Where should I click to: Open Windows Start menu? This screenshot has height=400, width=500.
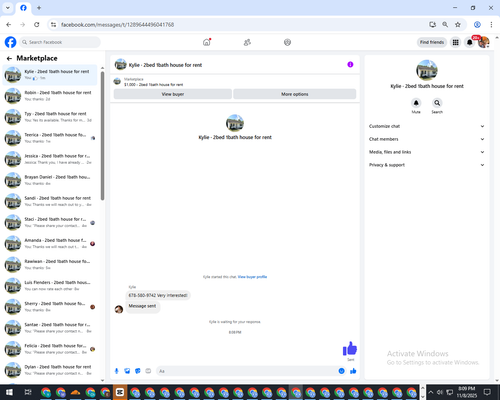tap(9, 392)
